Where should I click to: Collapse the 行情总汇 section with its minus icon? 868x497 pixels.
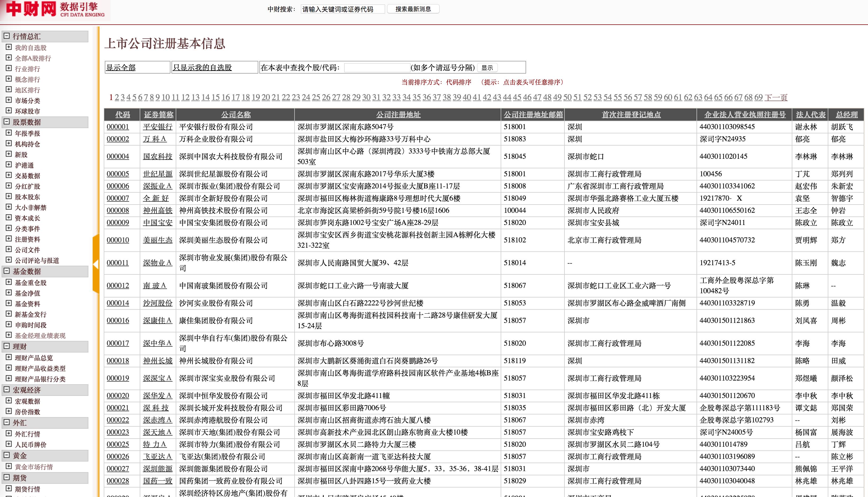click(x=7, y=36)
